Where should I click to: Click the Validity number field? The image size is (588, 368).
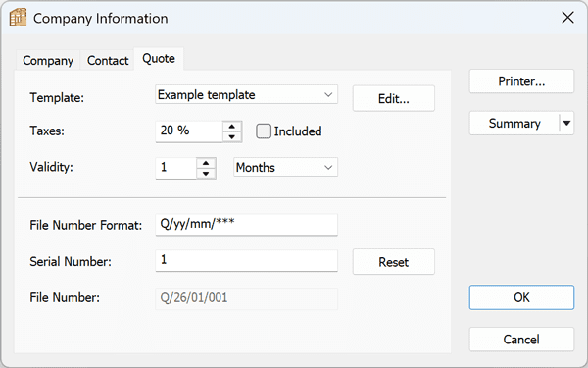[175, 168]
